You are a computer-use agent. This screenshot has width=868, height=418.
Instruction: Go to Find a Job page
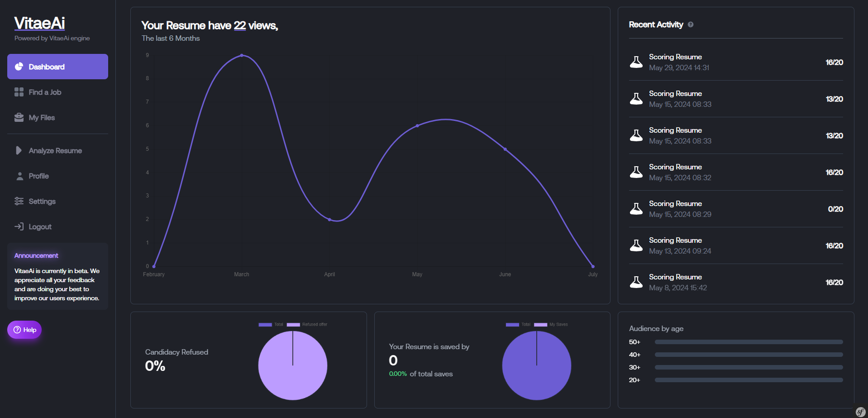(x=57, y=92)
